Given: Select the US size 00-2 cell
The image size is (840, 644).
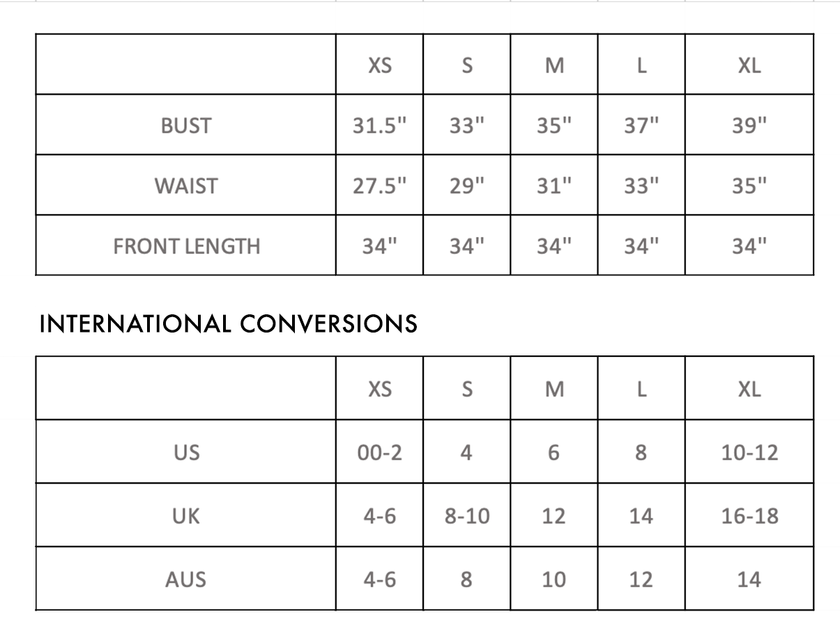Looking at the screenshot, I should point(379,452).
